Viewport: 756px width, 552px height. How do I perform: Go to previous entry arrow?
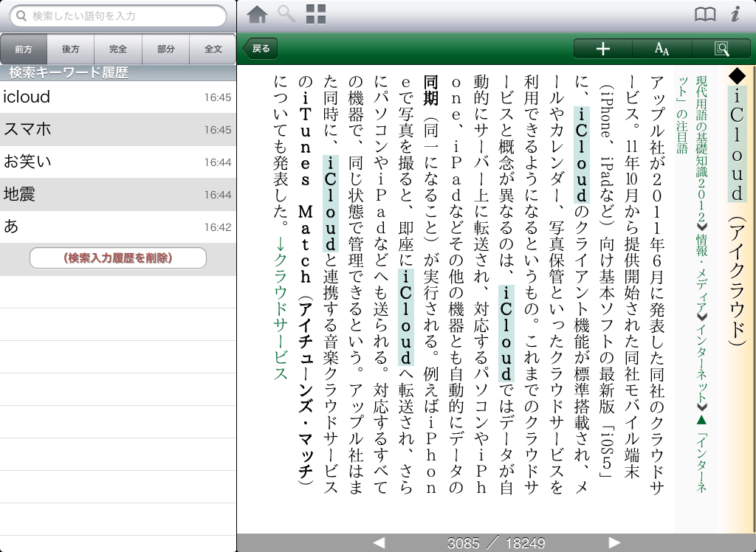[379, 543]
